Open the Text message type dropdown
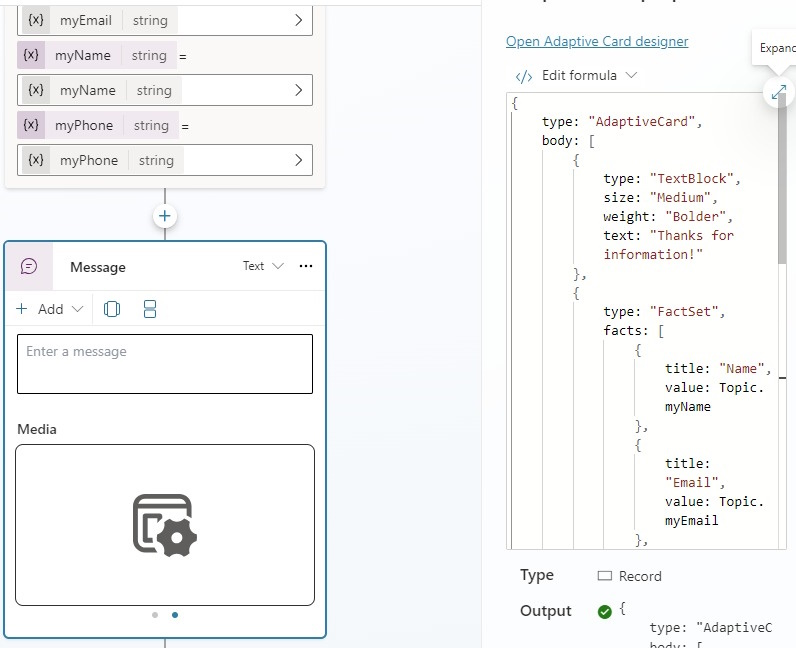Screen dimensions: 796x648 coord(263,266)
